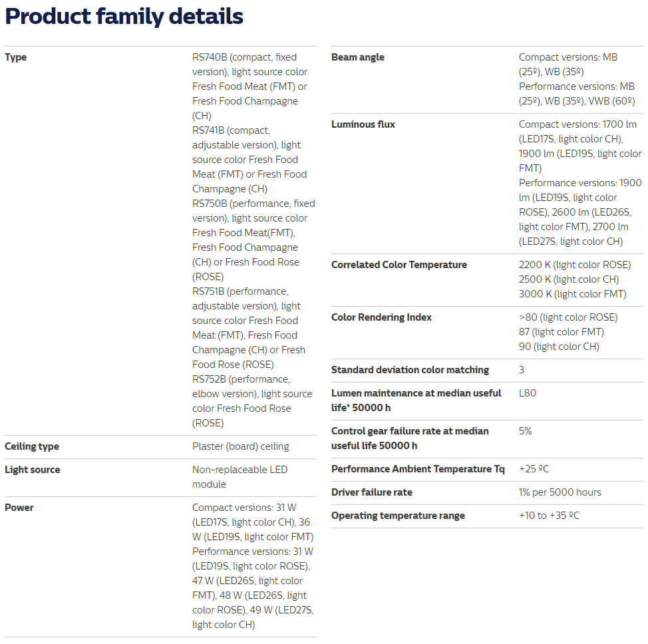Select the 2200 K (light color ROSE) value

(575, 265)
